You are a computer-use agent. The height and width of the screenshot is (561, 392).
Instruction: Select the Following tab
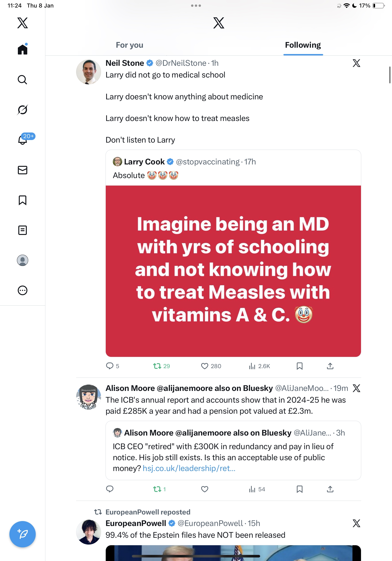(303, 45)
